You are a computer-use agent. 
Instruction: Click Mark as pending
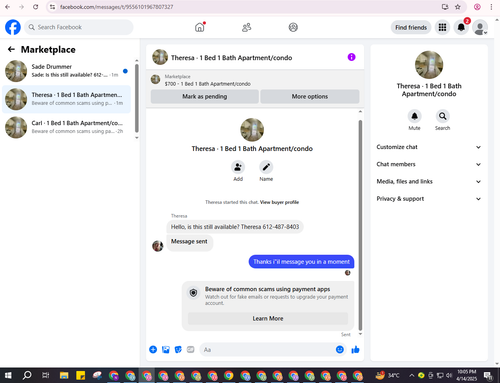click(205, 96)
